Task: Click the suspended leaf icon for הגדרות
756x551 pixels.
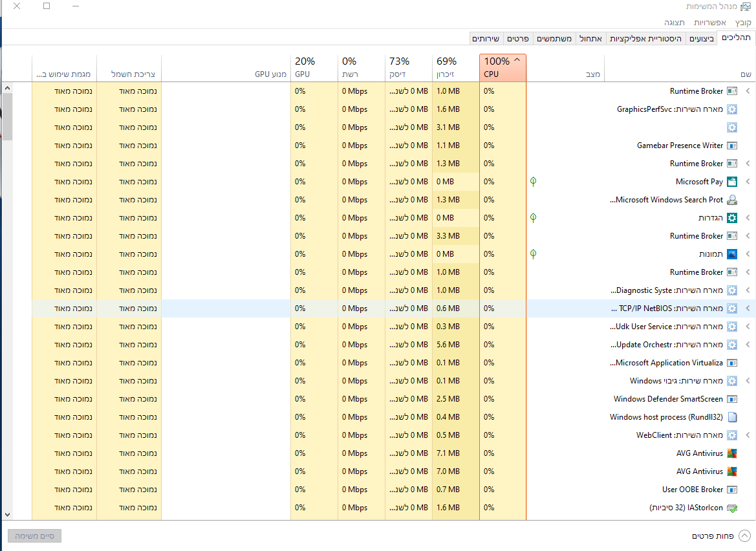Action: [534, 218]
